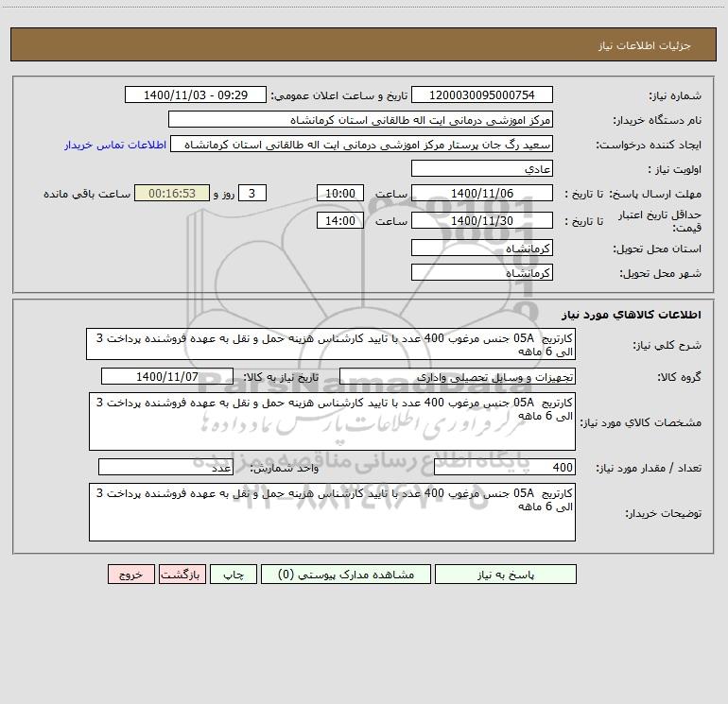Click the validity time field 14:00
This screenshot has width=728, height=704.
tap(339, 220)
